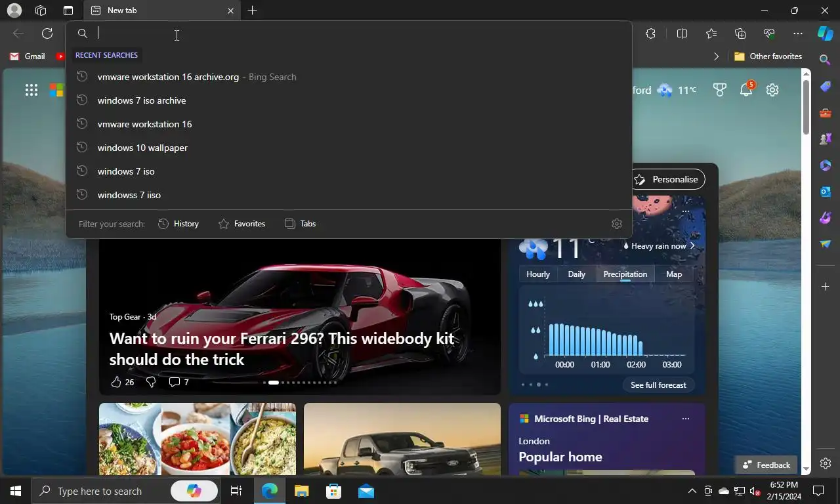The height and width of the screenshot is (504, 840).
Task: Click Windows taskbar search box
Action: click(126, 491)
